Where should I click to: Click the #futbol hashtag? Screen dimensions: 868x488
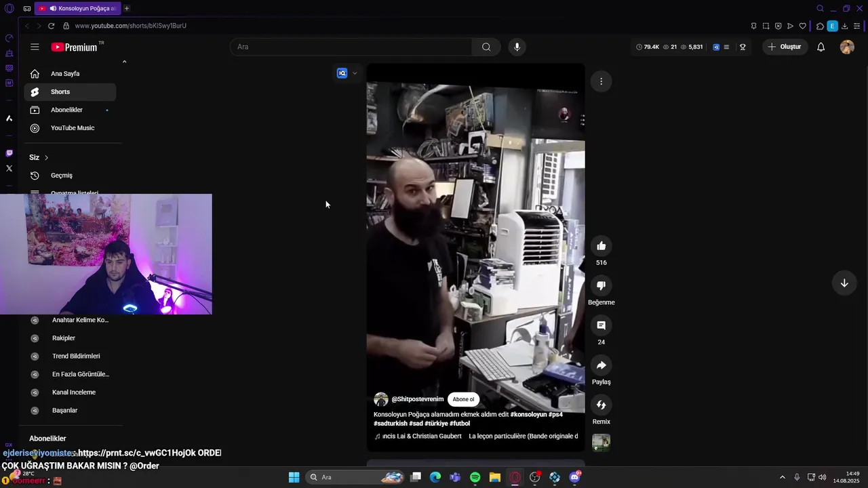460,424
